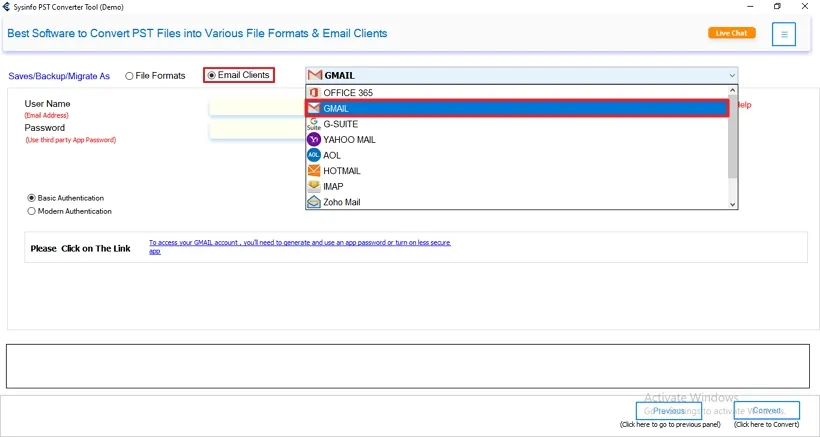Click the User Name input field
The height and width of the screenshot is (437, 820).
pos(257,107)
